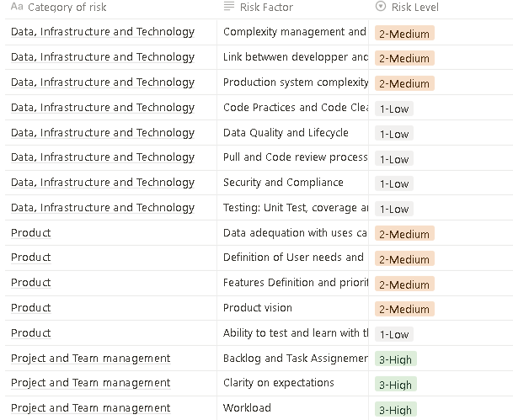Open Data, Infrastructure and Technology in Data Quality row

[103, 133]
